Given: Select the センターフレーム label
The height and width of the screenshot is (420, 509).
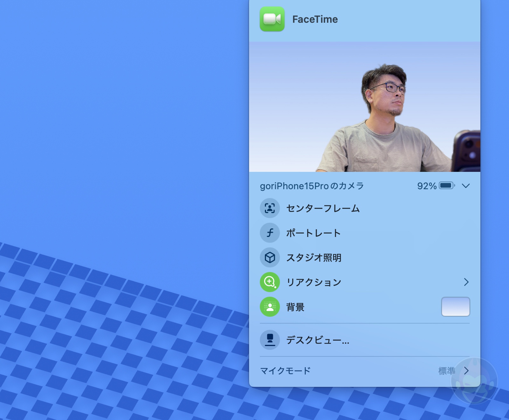Looking at the screenshot, I should tap(323, 209).
